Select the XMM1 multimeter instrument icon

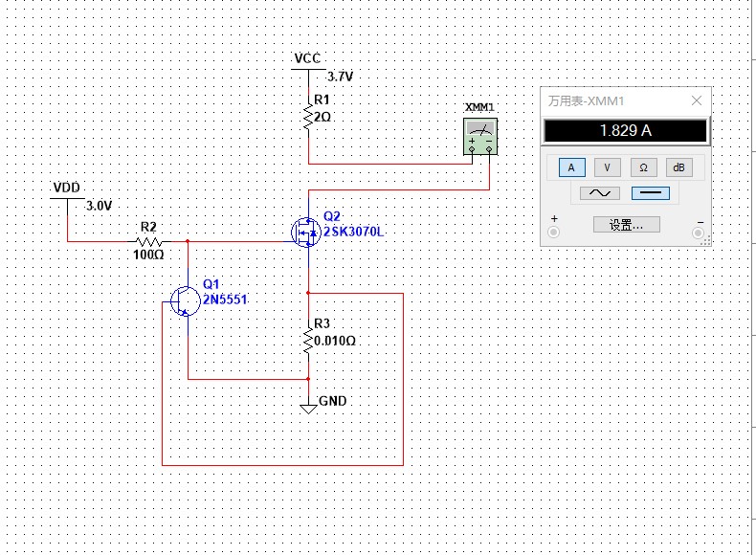pyautogui.click(x=480, y=137)
